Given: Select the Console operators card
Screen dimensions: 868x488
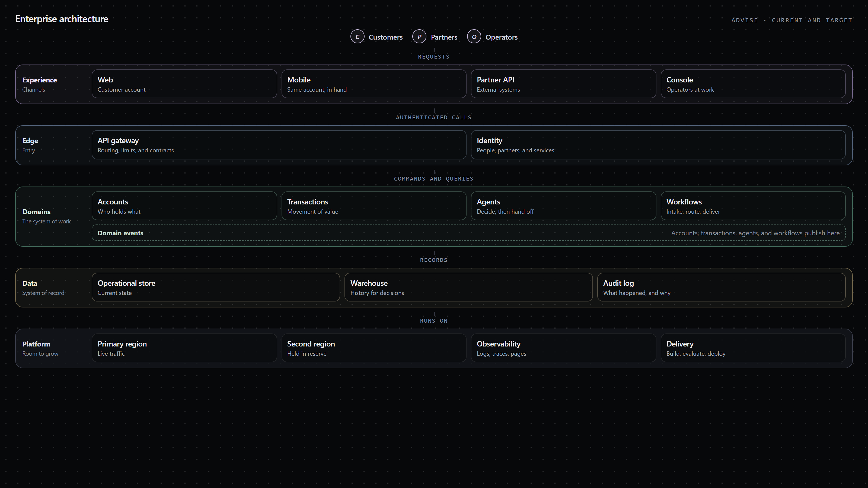Looking at the screenshot, I should point(753,84).
